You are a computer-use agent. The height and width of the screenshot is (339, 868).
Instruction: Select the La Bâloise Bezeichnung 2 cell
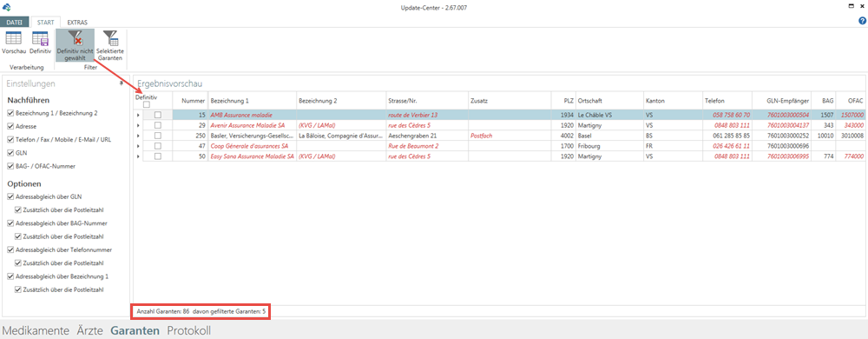(x=341, y=135)
